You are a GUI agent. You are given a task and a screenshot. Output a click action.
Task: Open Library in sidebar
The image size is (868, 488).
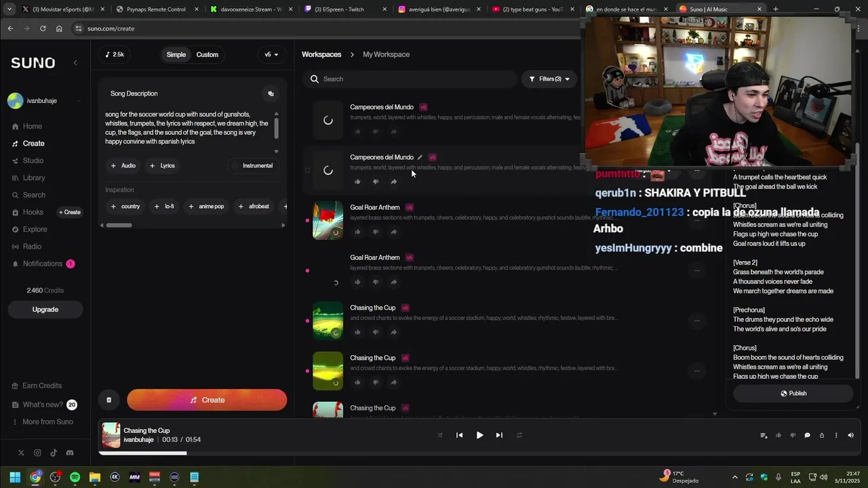click(34, 178)
